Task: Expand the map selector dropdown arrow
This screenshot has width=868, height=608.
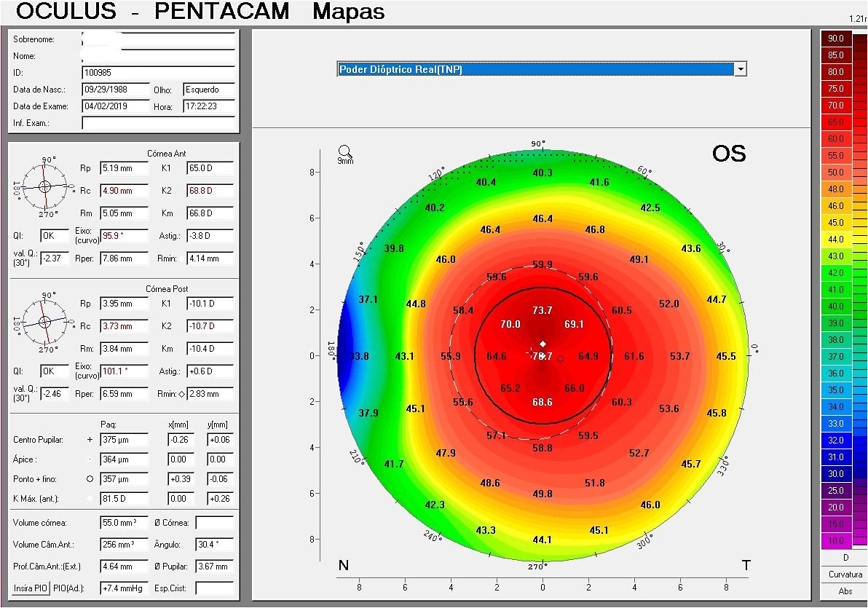Action: [741, 68]
